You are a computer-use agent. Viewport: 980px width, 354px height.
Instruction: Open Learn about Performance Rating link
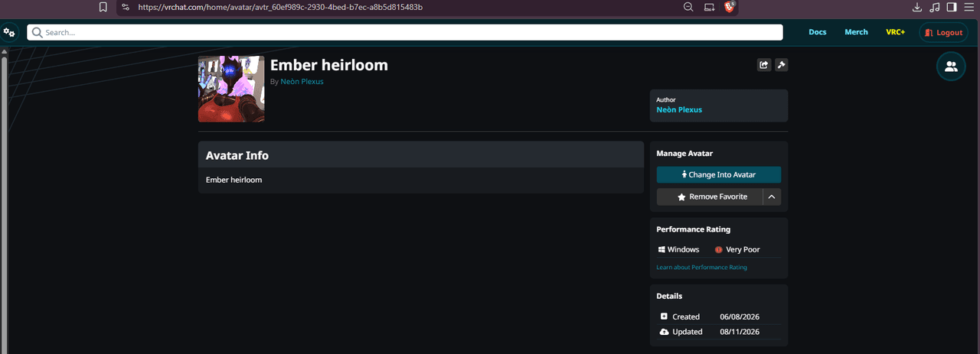[701, 267]
